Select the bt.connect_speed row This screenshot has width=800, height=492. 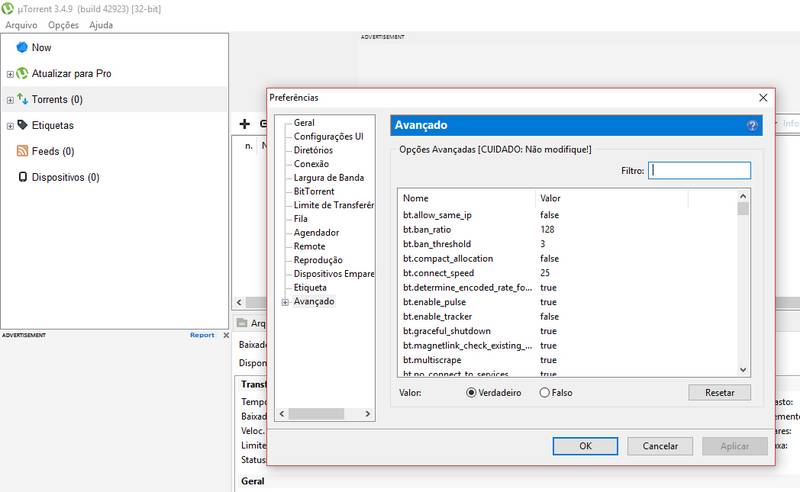tap(567, 273)
